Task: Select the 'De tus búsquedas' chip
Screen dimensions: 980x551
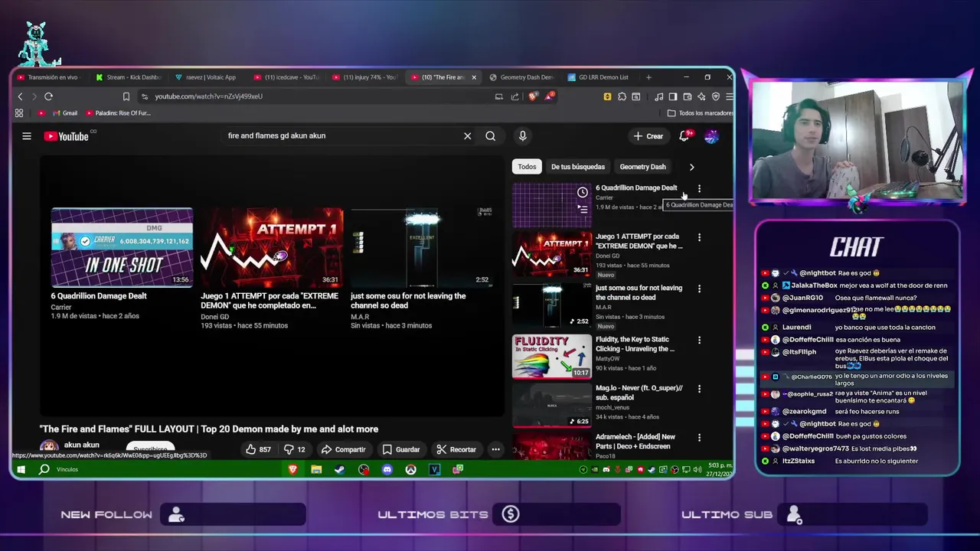Action: click(x=578, y=167)
